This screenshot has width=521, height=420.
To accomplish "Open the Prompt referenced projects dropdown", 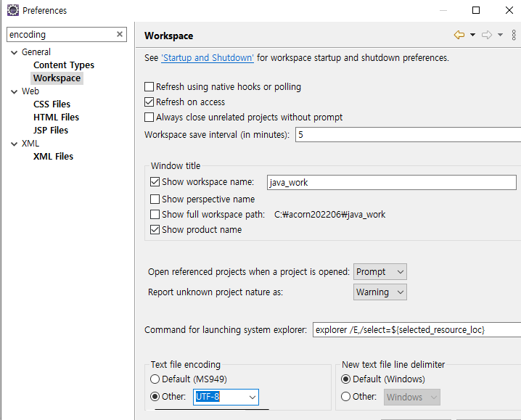I will (x=380, y=272).
